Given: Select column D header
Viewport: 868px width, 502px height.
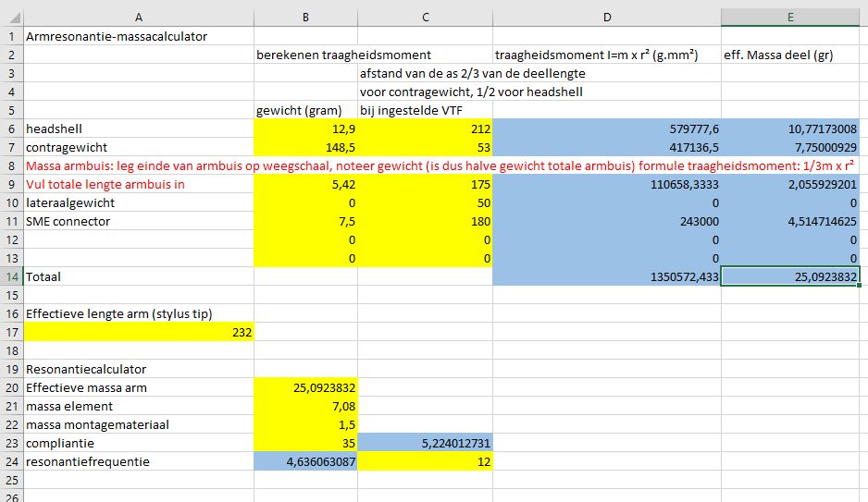Looking at the screenshot, I should click(607, 18).
